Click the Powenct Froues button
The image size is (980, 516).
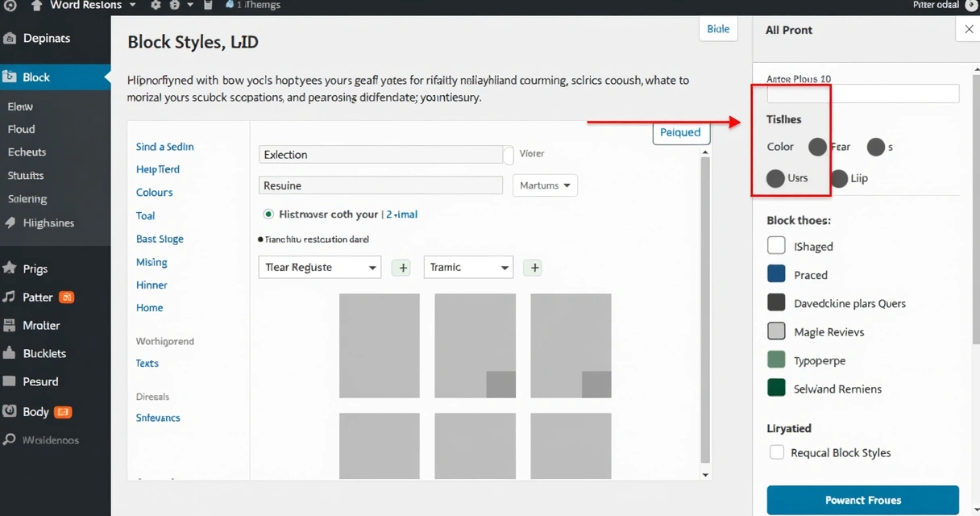(x=863, y=500)
